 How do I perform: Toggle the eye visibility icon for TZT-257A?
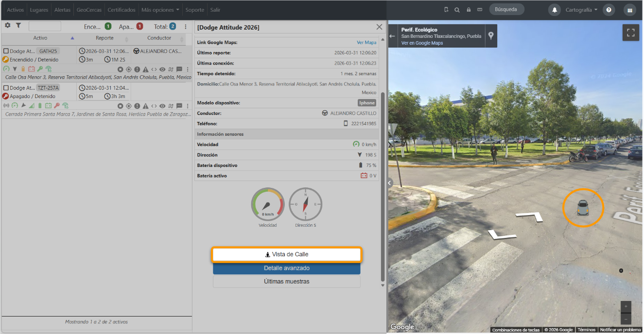tap(162, 106)
